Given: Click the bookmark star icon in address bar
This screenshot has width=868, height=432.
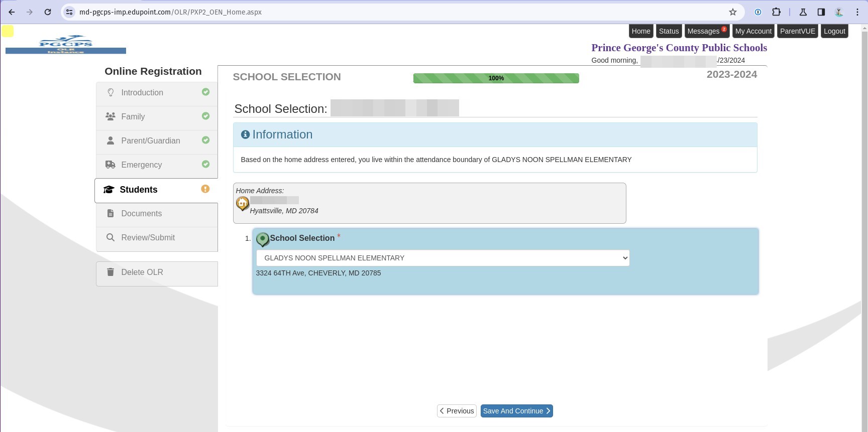Looking at the screenshot, I should pyautogui.click(x=733, y=12).
